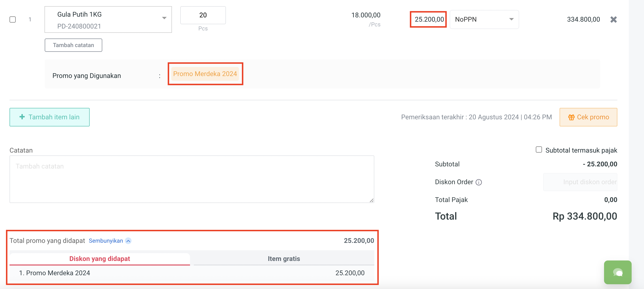
Task: Focus the quantity field showing 20
Action: pyautogui.click(x=203, y=15)
